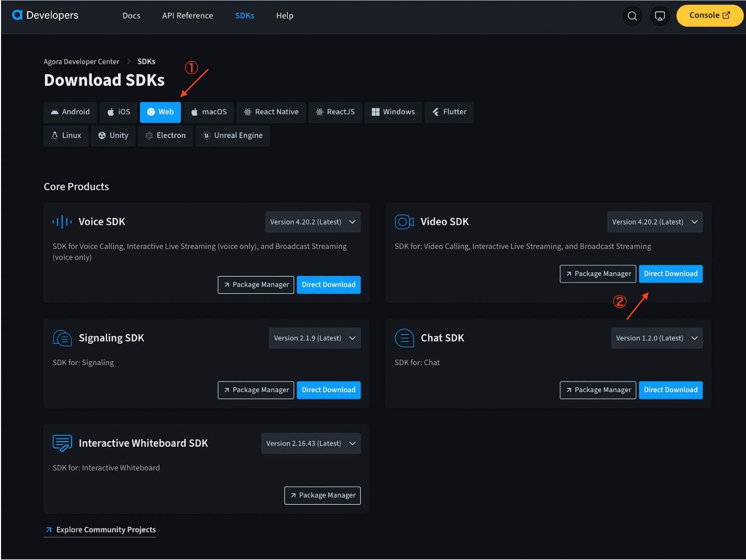Screen dimensions: 746x560
Task: Click the Video SDK camera icon
Action: click(x=404, y=222)
